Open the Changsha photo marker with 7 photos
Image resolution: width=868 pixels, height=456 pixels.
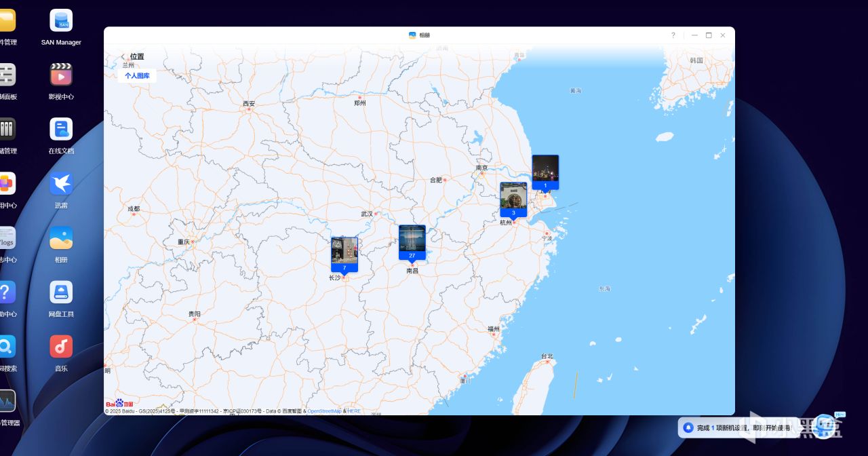click(344, 255)
